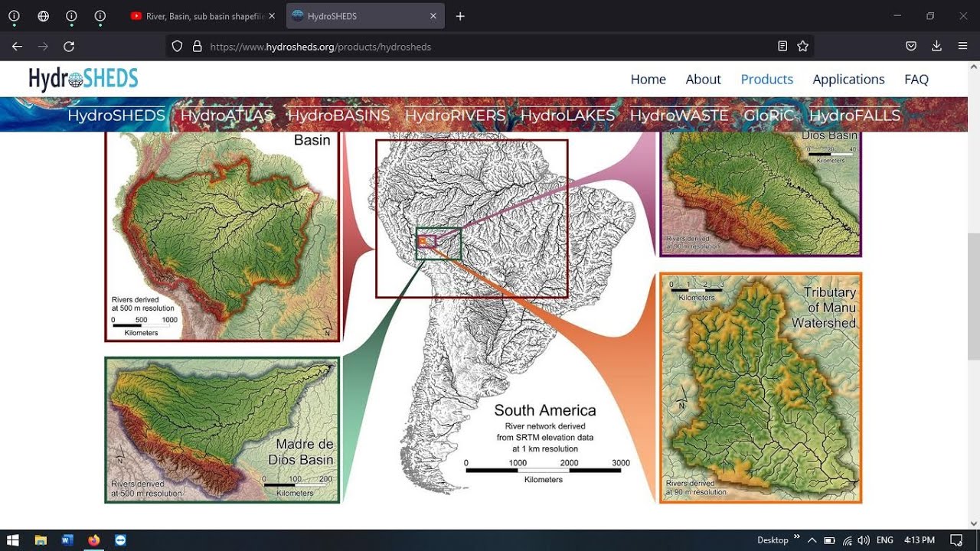This screenshot has height=551, width=980.
Task: Show hidden system tray icons
Action: (812, 540)
